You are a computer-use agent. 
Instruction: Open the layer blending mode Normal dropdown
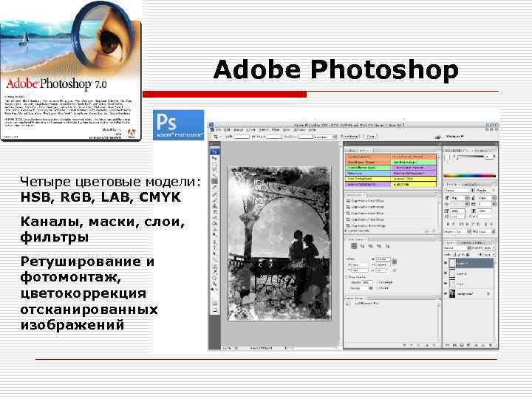(x=457, y=248)
